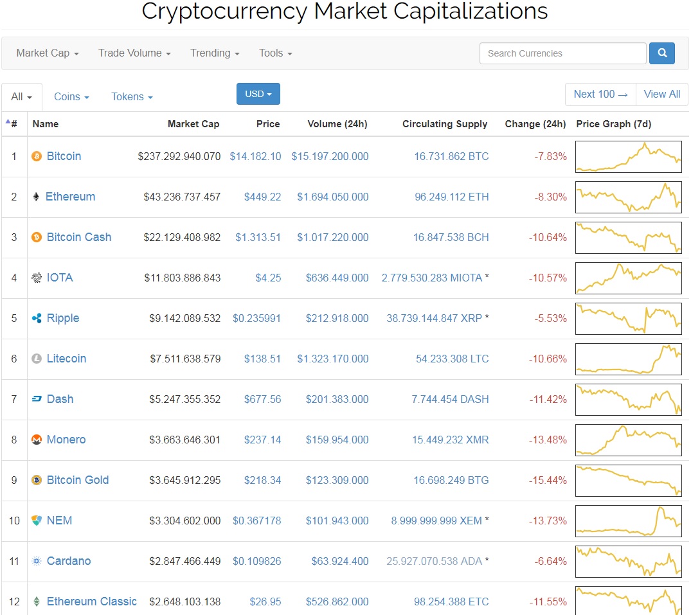Click the blue search magnifier button
The height and width of the screenshot is (615, 700).
point(661,53)
